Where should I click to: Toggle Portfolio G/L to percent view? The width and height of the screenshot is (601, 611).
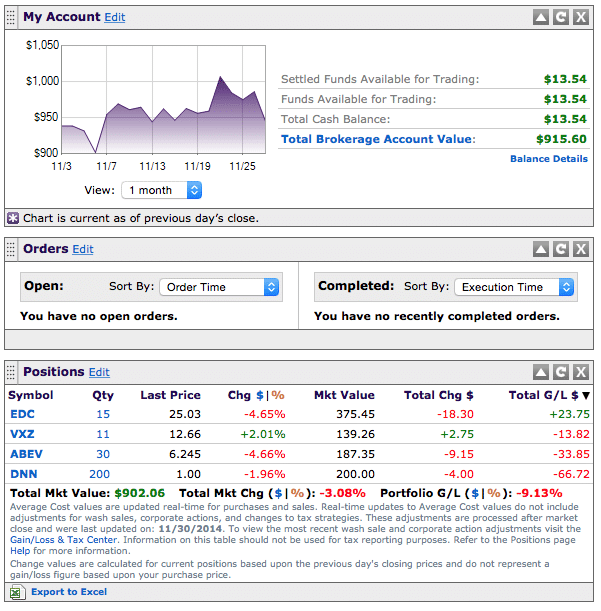[494, 493]
